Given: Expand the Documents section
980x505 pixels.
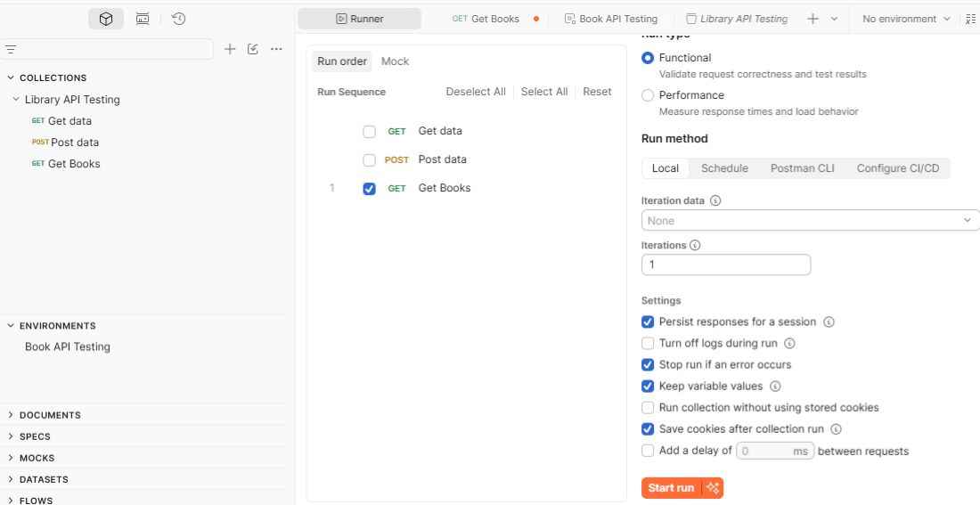Looking at the screenshot, I should click(11, 415).
